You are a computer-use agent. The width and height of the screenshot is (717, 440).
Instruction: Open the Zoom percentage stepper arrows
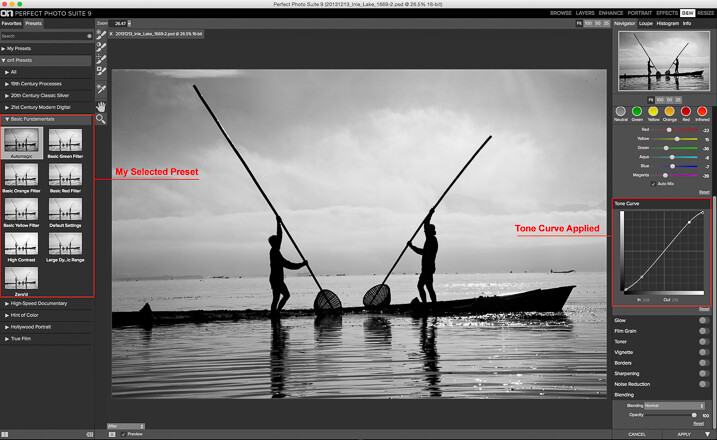coord(129,23)
